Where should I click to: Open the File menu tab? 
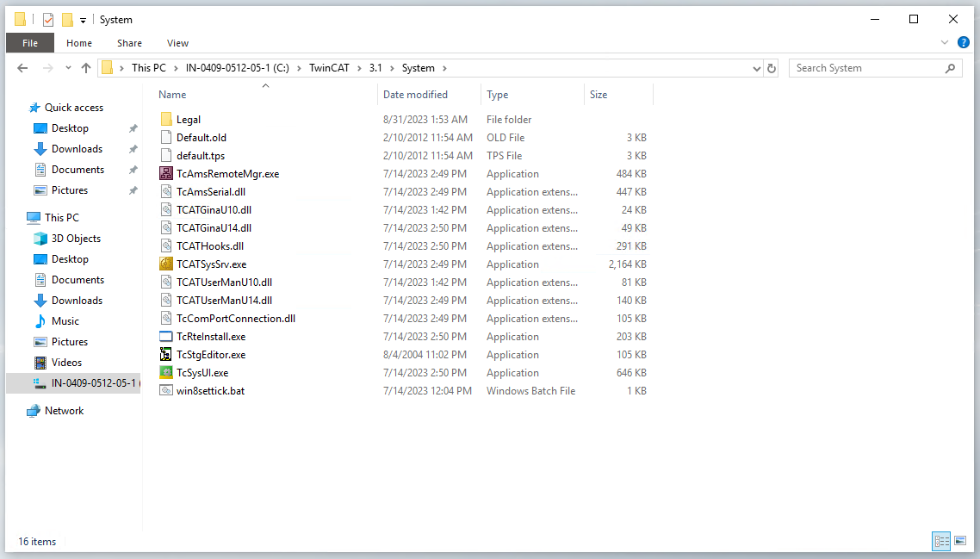point(30,43)
